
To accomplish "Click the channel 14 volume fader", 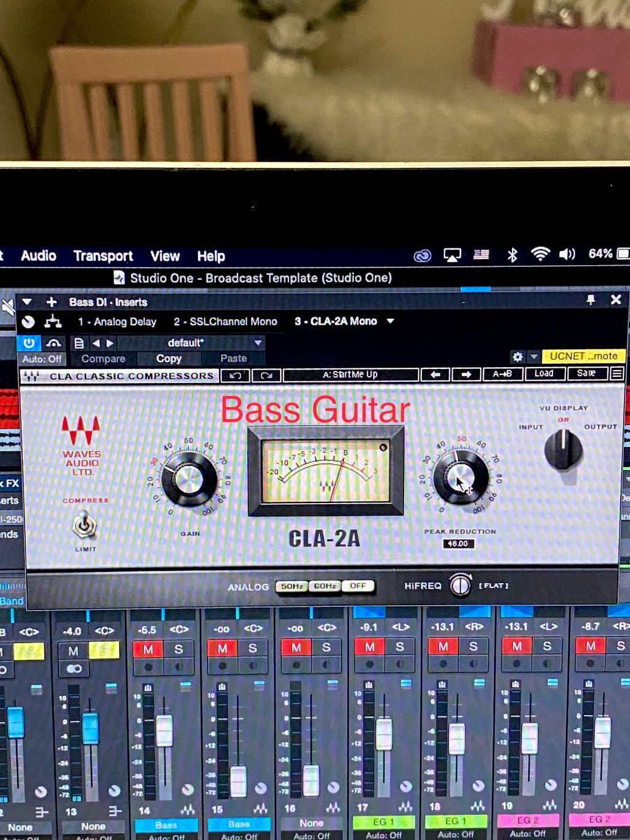I will pos(164,731).
